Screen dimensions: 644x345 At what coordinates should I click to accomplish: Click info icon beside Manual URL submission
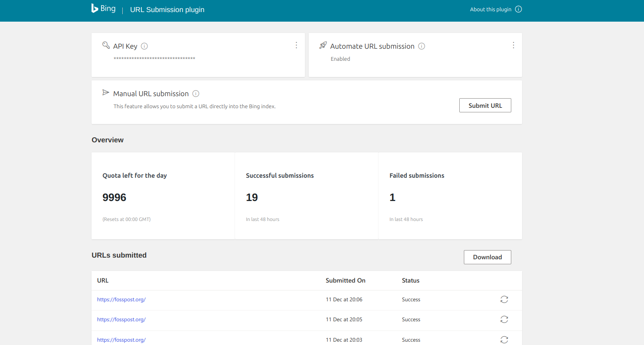196,94
